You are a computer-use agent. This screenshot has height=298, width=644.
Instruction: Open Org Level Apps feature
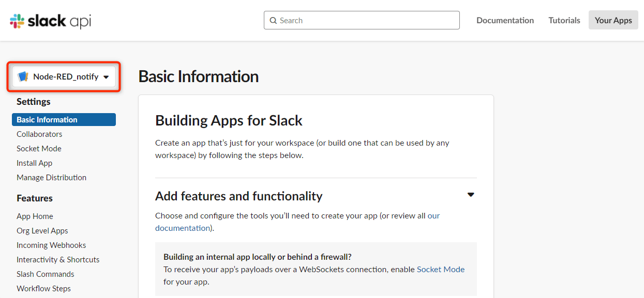coord(42,230)
